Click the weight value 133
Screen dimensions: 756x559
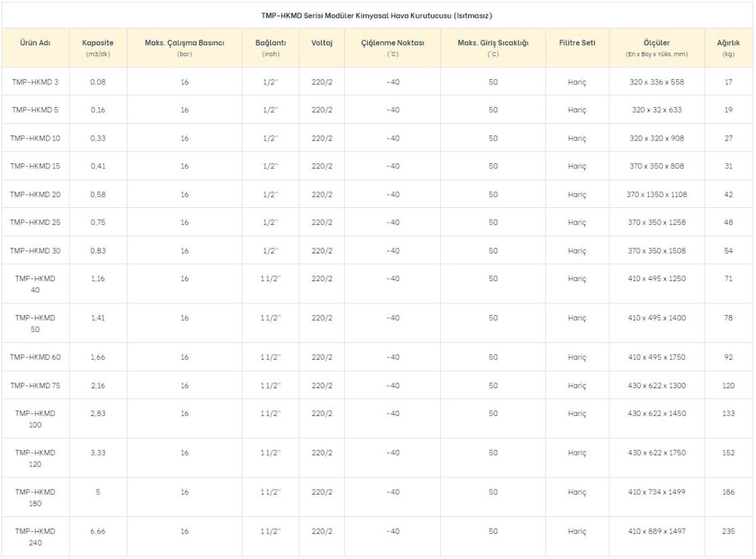728,414
